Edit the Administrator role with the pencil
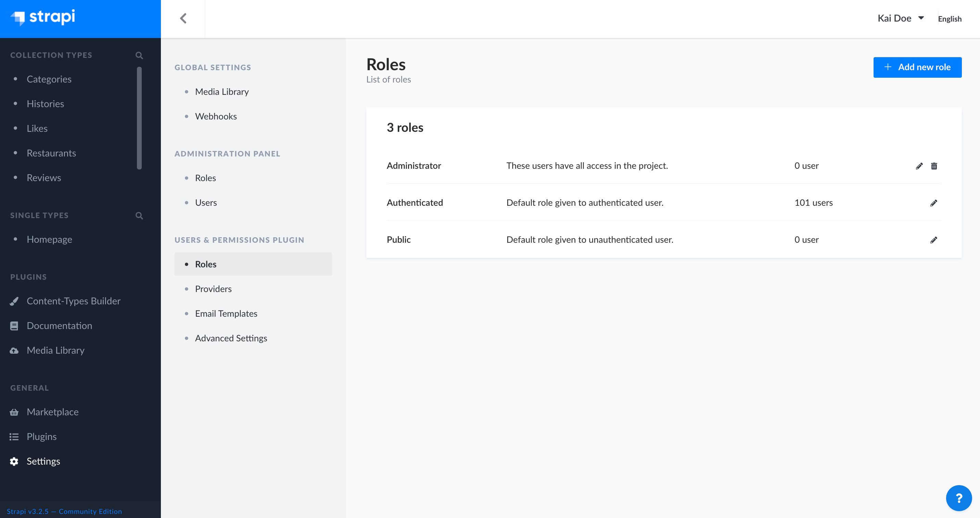 pyautogui.click(x=919, y=166)
